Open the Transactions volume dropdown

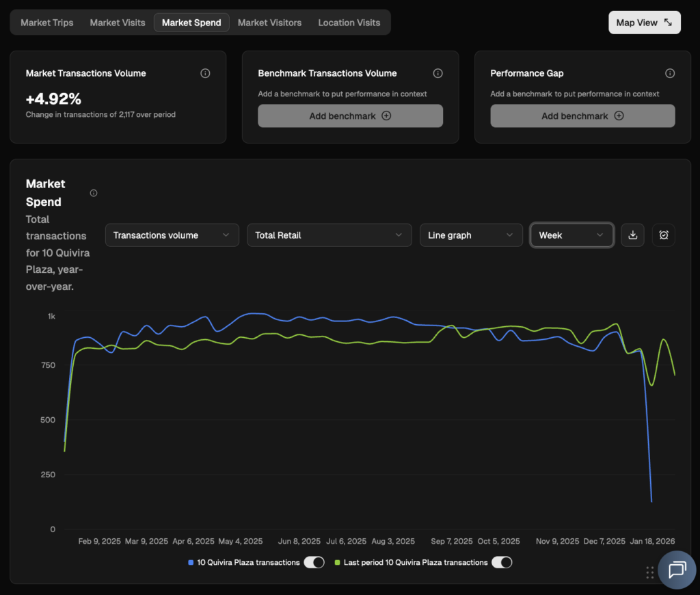pyautogui.click(x=172, y=235)
